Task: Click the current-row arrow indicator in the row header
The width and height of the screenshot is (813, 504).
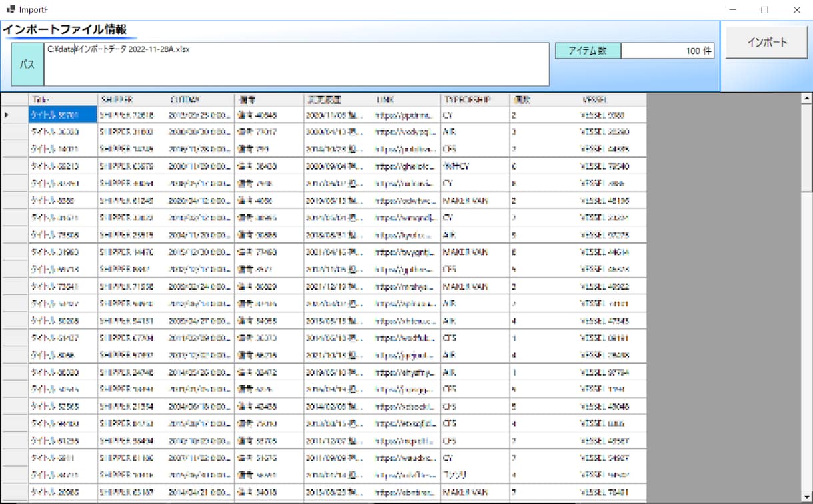Action: coord(7,115)
